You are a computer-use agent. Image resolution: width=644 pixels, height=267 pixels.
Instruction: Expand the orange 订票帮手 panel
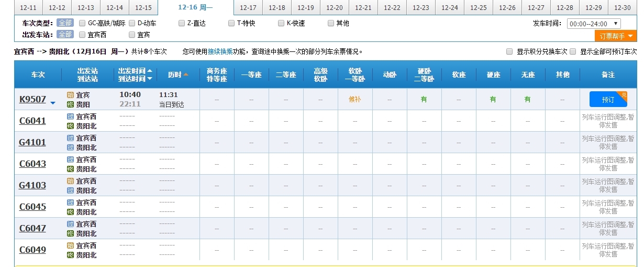(x=616, y=36)
